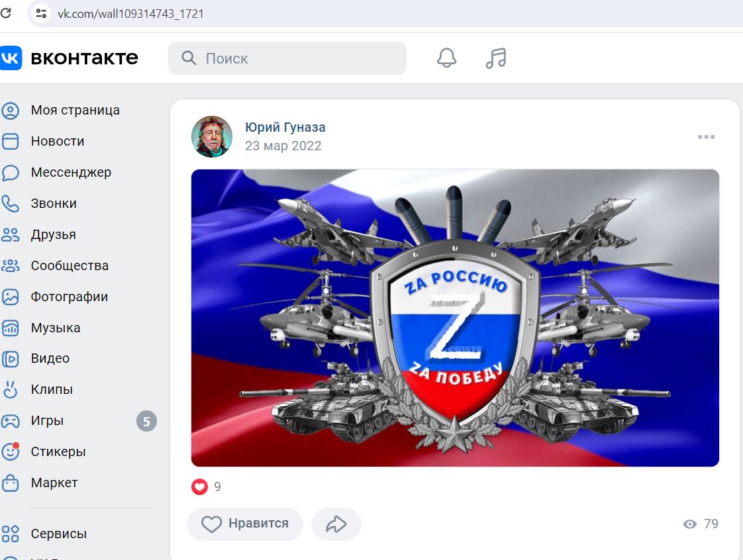Click the Сообщества group icon

point(10,266)
